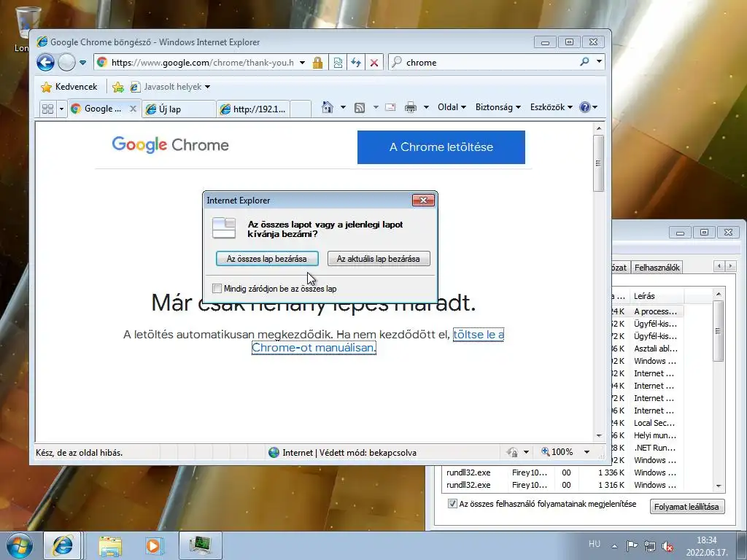Click the refresh page icon
747x560 pixels.
356,63
